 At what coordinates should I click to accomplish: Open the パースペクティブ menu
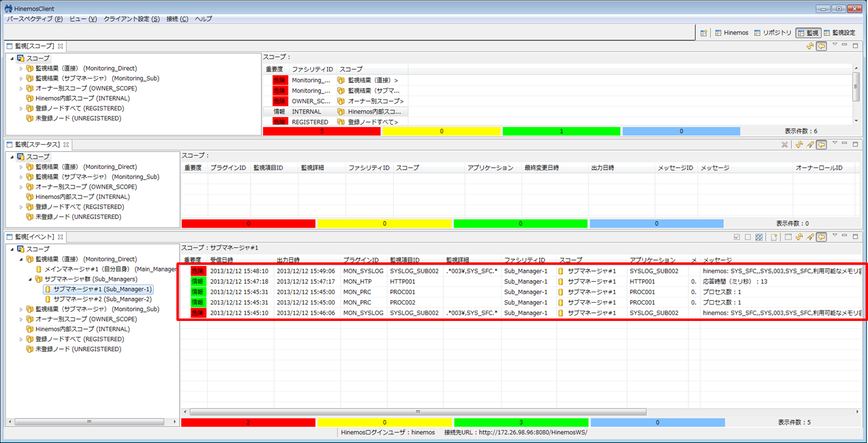pos(34,19)
